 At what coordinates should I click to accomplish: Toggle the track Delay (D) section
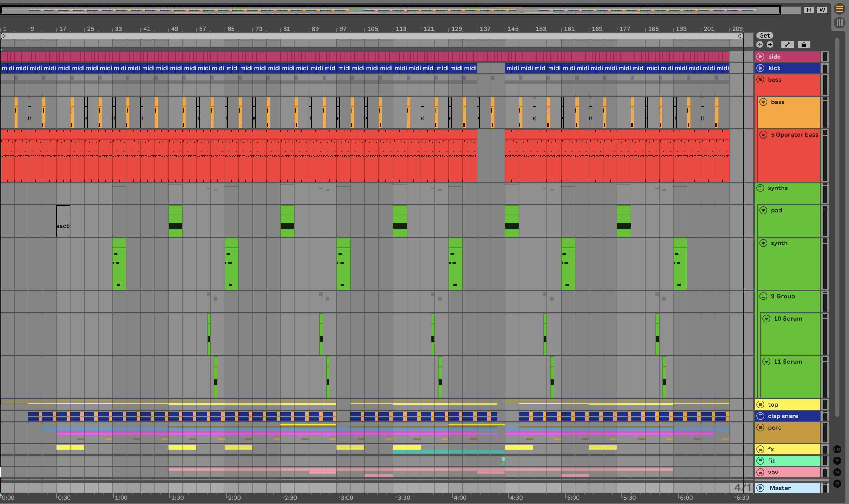pos(837,484)
